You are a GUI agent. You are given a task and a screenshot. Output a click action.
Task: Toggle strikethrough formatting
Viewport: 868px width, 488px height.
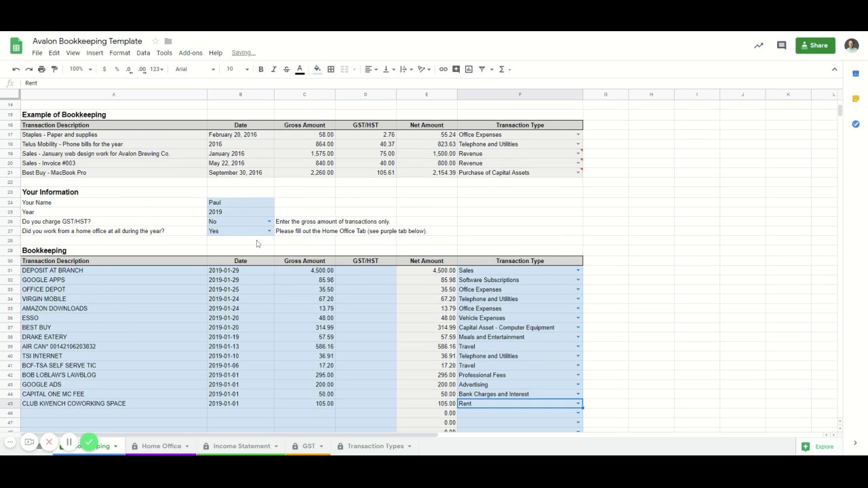click(286, 69)
